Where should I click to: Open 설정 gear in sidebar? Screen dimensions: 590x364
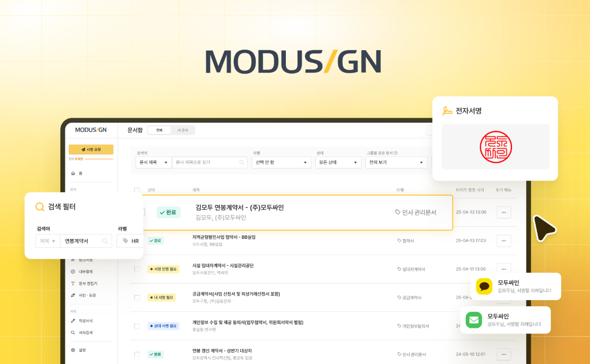click(x=73, y=350)
